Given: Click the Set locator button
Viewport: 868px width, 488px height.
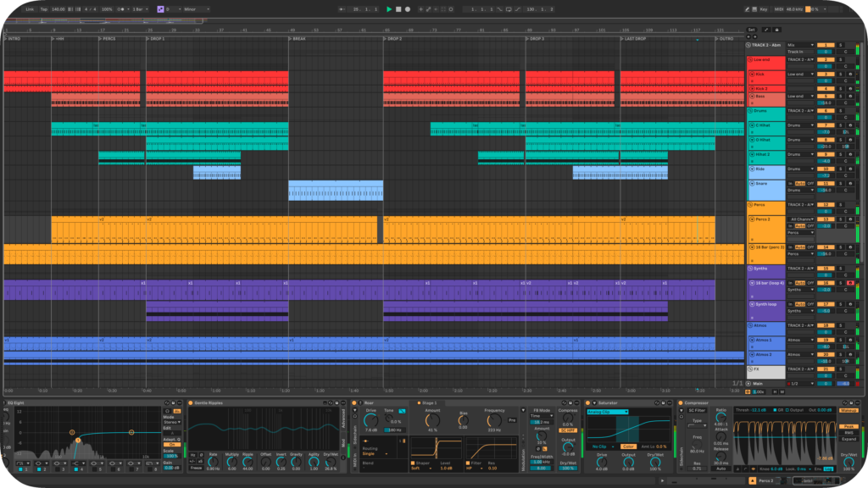Looking at the screenshot, I should [x=751, y=30].
